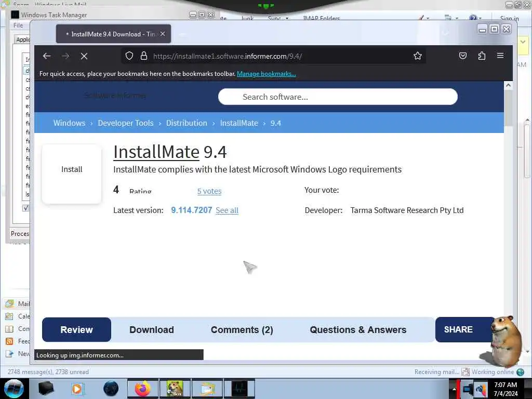This screenshot has height=399, width=532.
Task: Open the Firefox hamburger application menu
Action: (x=500, y=55)
